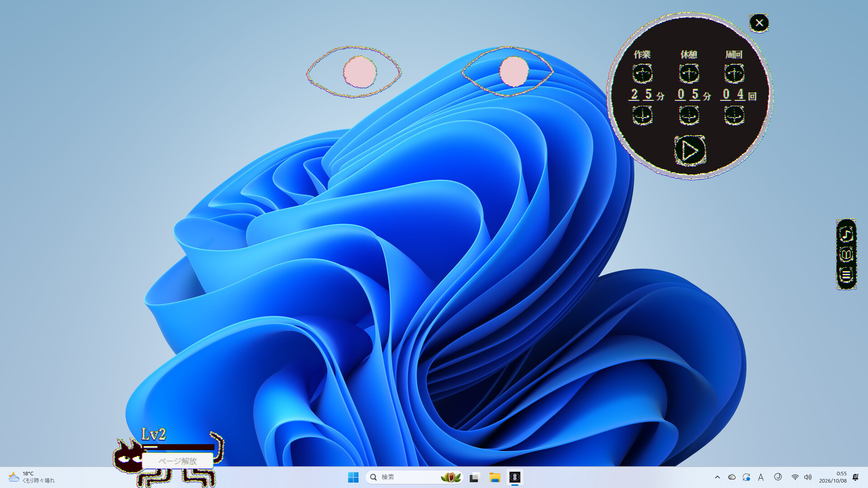
Task: Close the timer settings circle panel
Action: coord(759,23)
